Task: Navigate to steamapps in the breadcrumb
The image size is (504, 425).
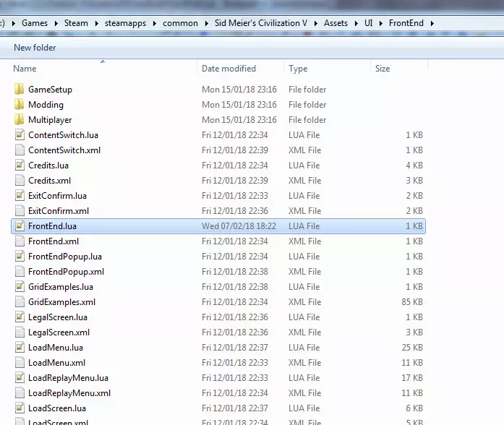Action: click(125, 23)
